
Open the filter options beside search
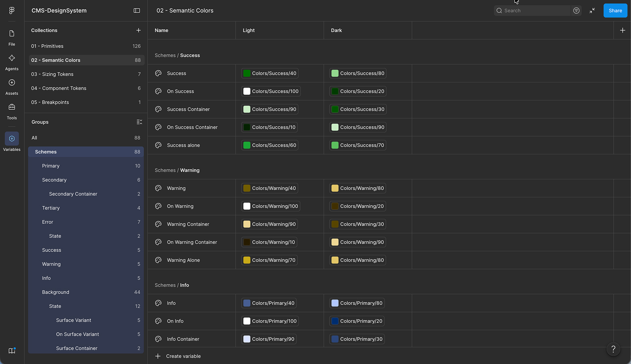(576, 11)
